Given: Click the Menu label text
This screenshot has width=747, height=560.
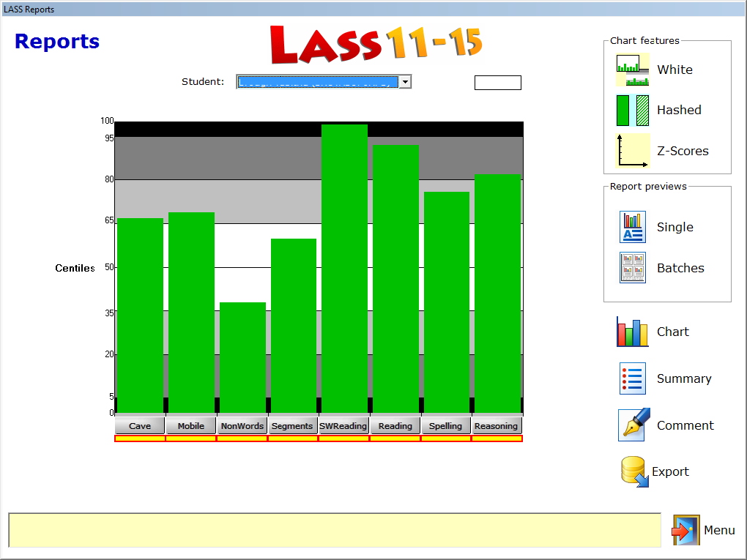Looking at the screenshot, I should point(719,530).
